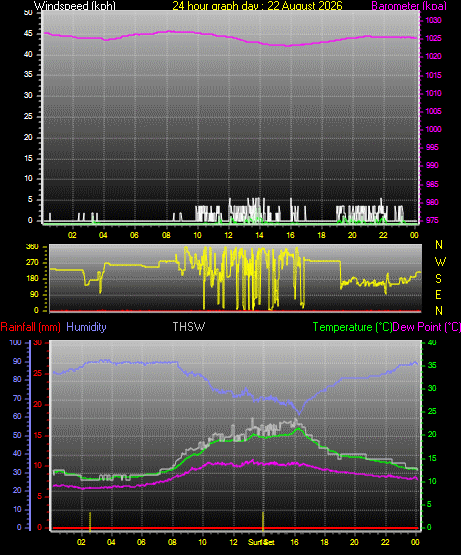
Task: Click the "Humidity" legend label
Action: click(86, 327)
